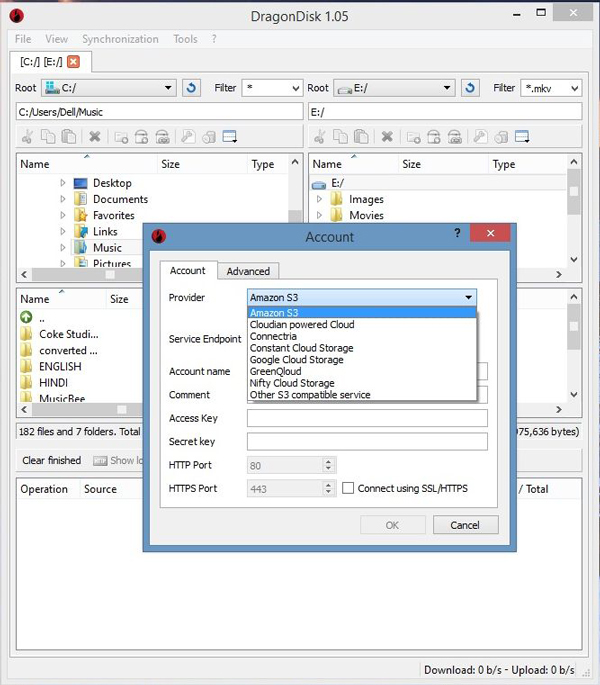Image resolution: width=600 pixels, height=685 pixels.
Task: Close the [C:/] [E:/] tab with the orange X
Action: (x=74, y=62)
